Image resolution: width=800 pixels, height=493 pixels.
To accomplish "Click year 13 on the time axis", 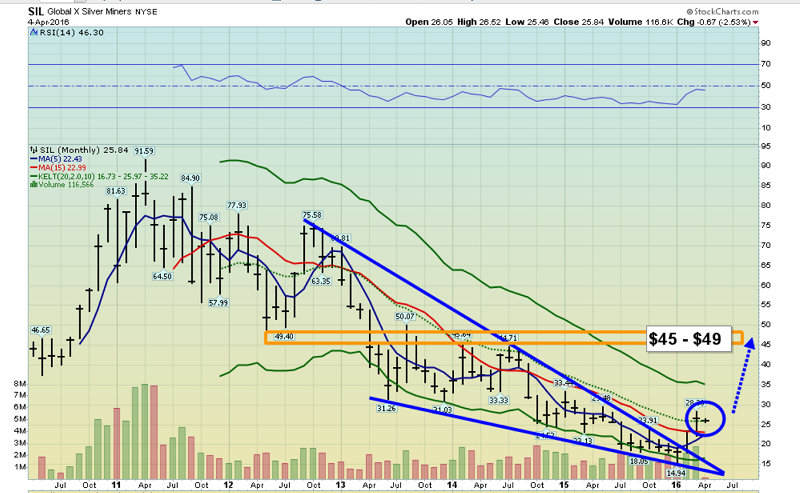I will click(x=340, y=485).
